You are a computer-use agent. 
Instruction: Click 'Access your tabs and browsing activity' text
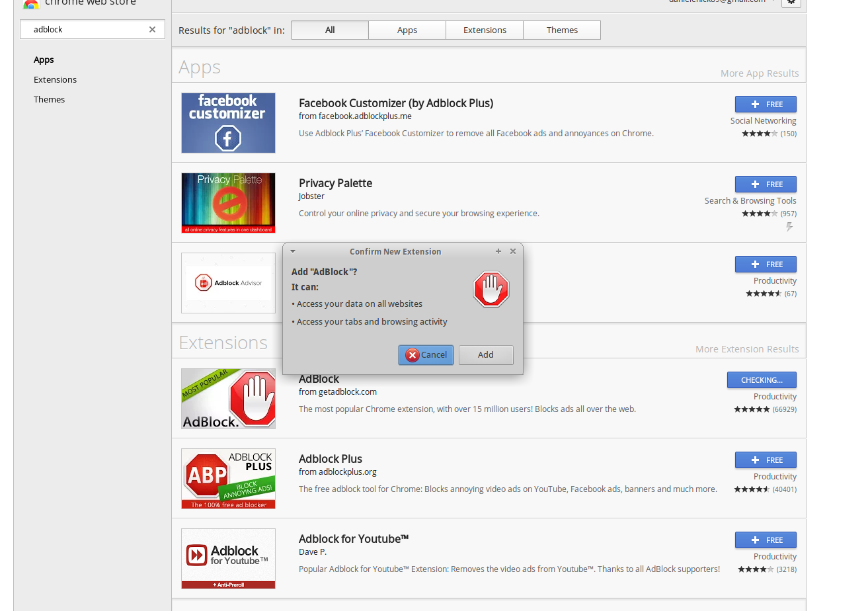point(372,322)
